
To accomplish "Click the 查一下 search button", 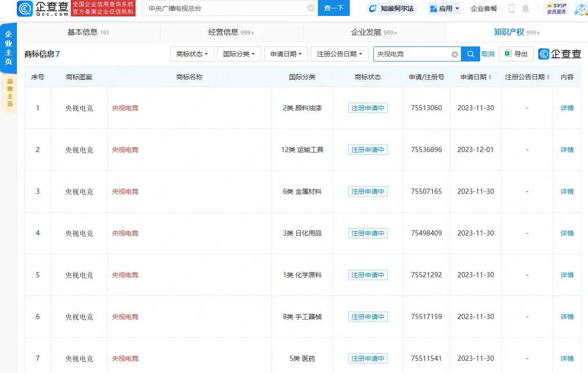I will pos(334,8).
